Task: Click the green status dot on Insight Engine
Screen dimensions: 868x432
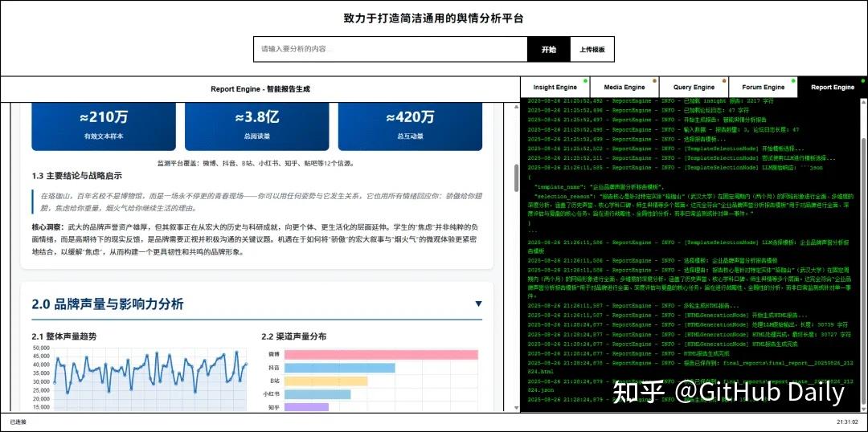Action: [x=586, y=80]
